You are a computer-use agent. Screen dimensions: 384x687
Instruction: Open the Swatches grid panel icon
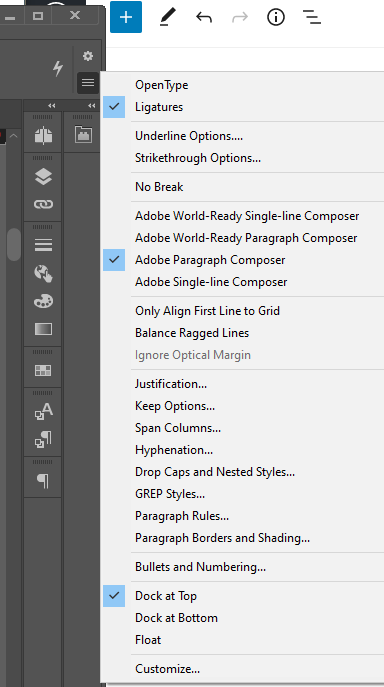coord(43,370)
